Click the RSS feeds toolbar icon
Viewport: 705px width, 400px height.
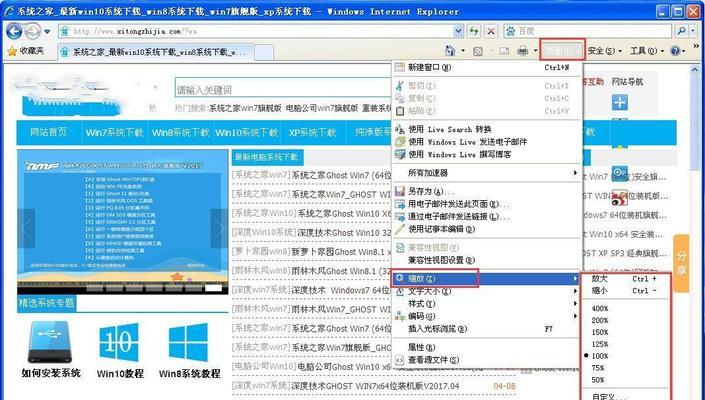478,51
